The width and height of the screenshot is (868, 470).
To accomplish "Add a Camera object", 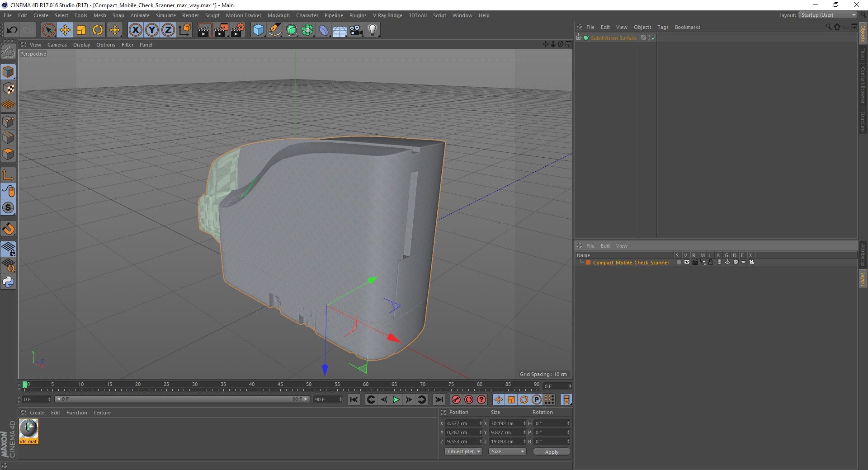I will 356,30.
